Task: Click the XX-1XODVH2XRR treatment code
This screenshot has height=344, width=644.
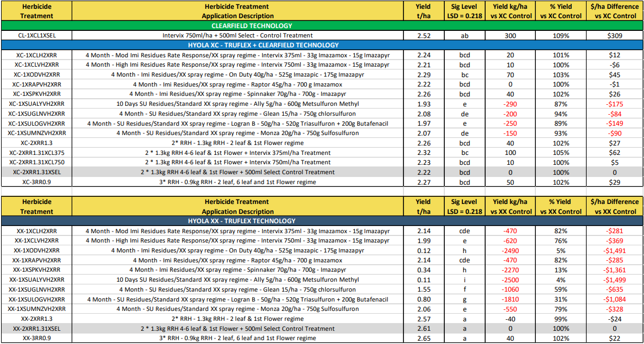Action: point(36,250)
